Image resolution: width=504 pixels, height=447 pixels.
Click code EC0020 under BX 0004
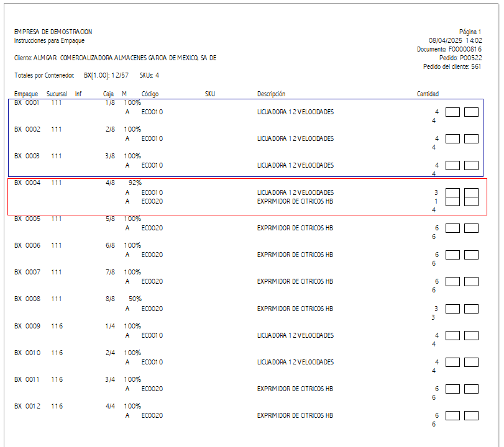tap(152, 201)
